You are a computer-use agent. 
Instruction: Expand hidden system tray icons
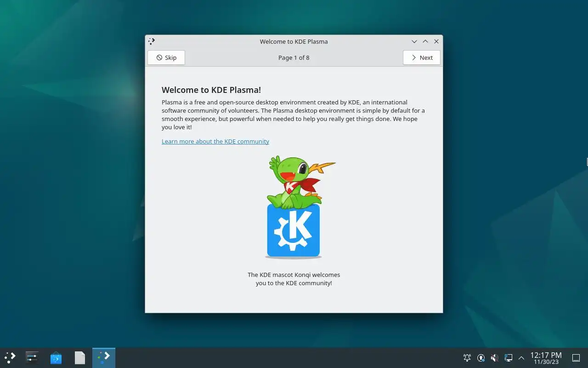[521, 357]
